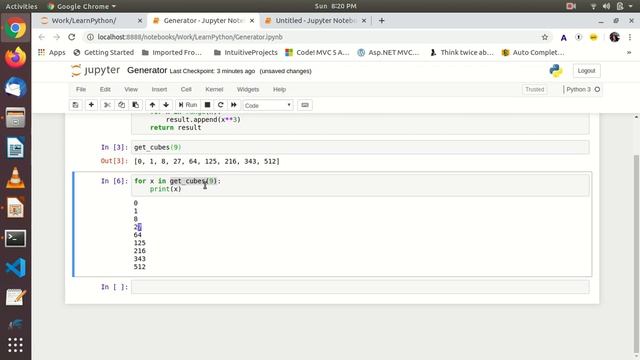Show all applications grid
This screenshot has height=360, width=640.
(16, 345)
